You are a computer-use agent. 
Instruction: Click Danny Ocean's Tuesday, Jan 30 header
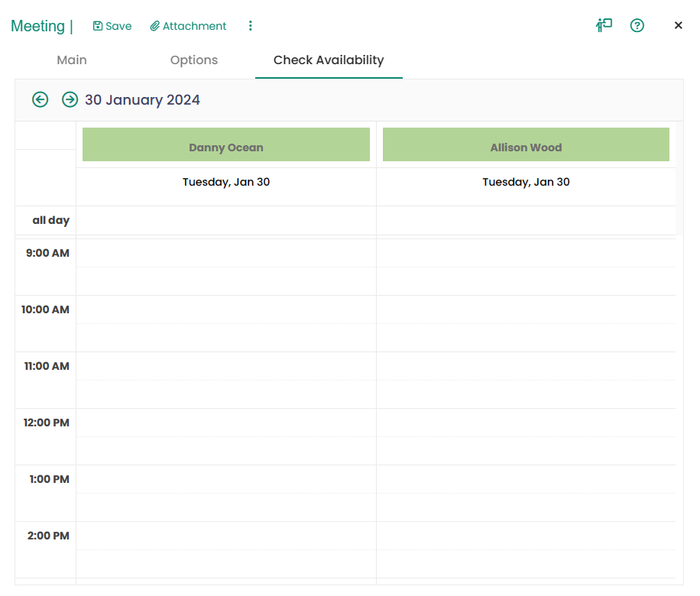click(226, 182)
